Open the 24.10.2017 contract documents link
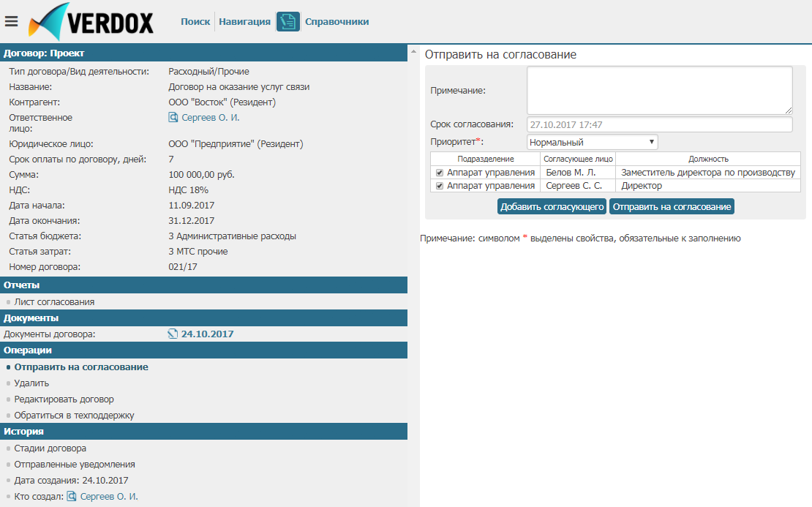Screen dimensions: 812x507 point(207,334)
